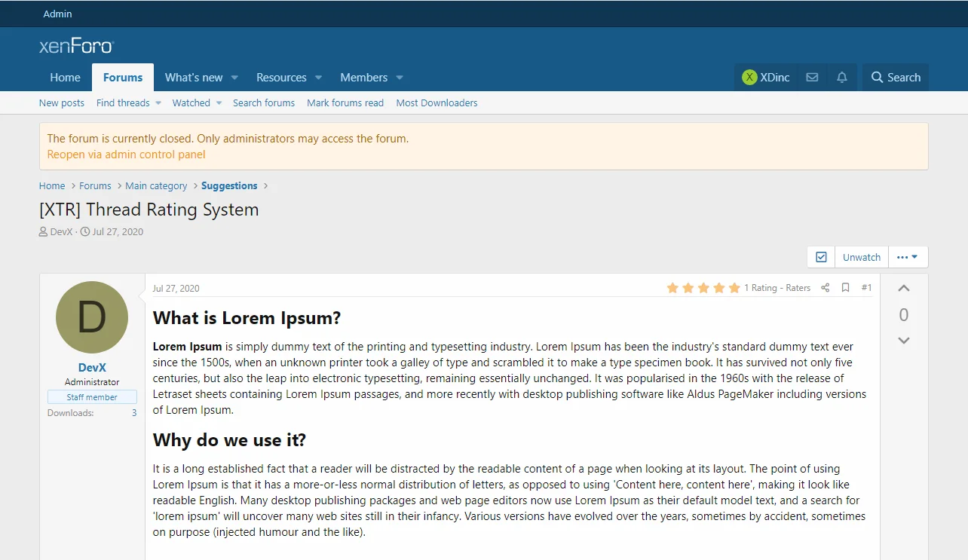Open the more options ellipsis dropdown
This screenshot has width=968, height=560.
[908, 257]
